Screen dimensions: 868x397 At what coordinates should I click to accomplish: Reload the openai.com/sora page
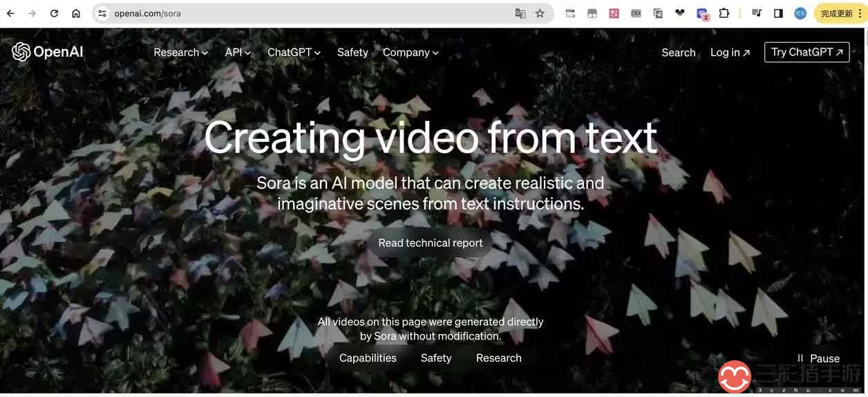pyautogui.click(x=54, y=13)
